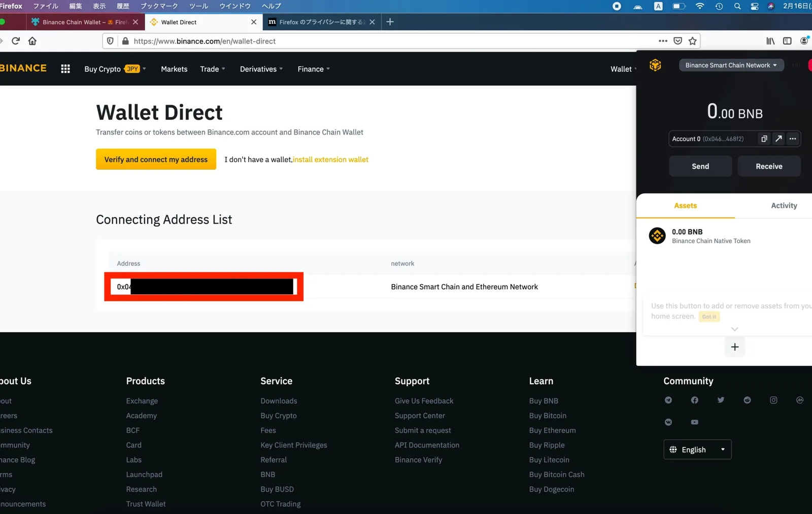Open Binance Twitter profile
This screenshot has height=514, width=812.
(721, 400)
